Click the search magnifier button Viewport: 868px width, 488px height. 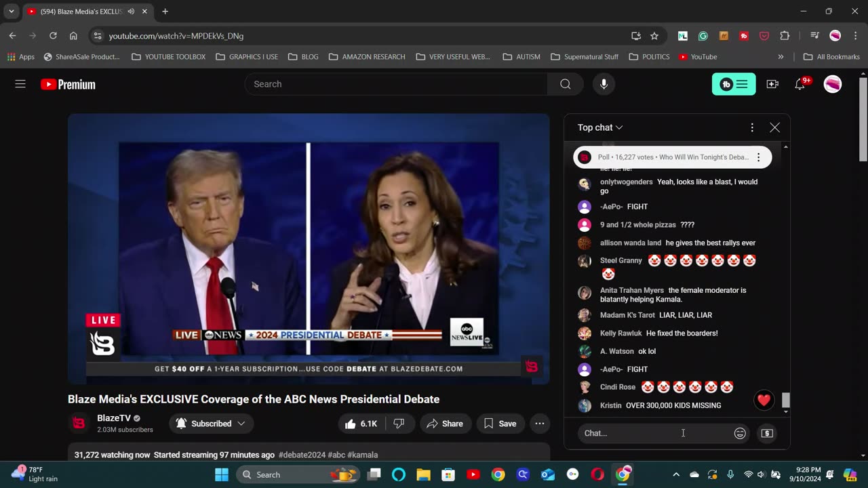pos(566,84)
